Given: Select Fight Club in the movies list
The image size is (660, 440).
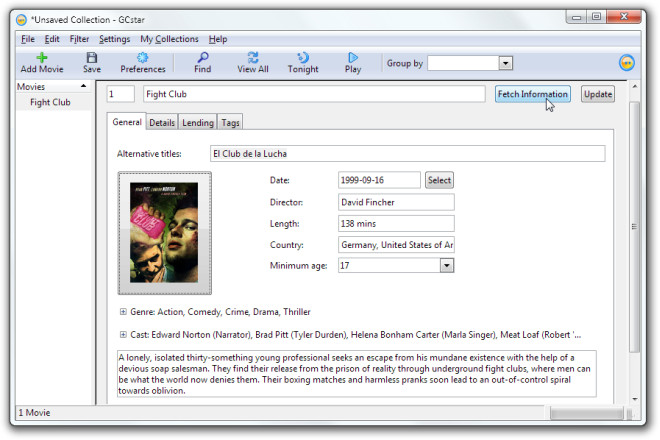Looking at the screenshot, I should click(50, 102).
